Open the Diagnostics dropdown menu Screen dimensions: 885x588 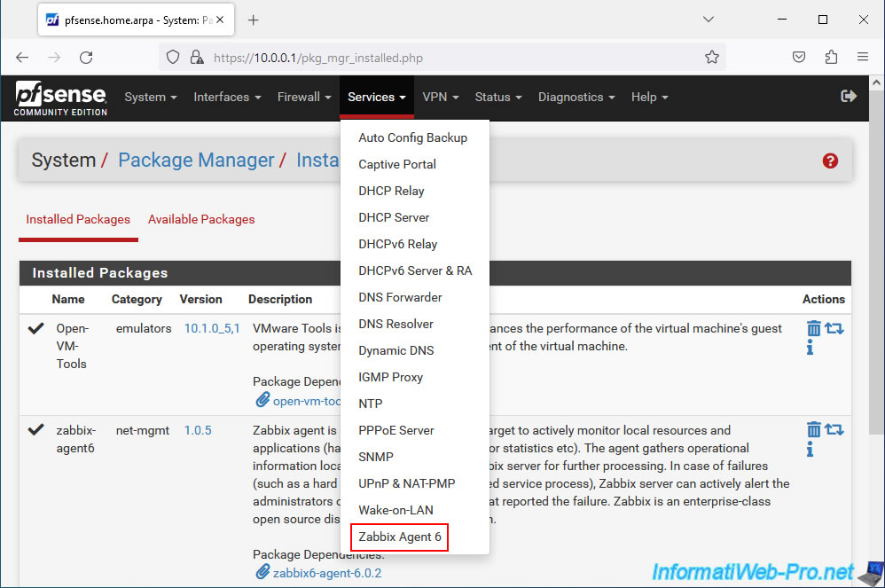576,97
